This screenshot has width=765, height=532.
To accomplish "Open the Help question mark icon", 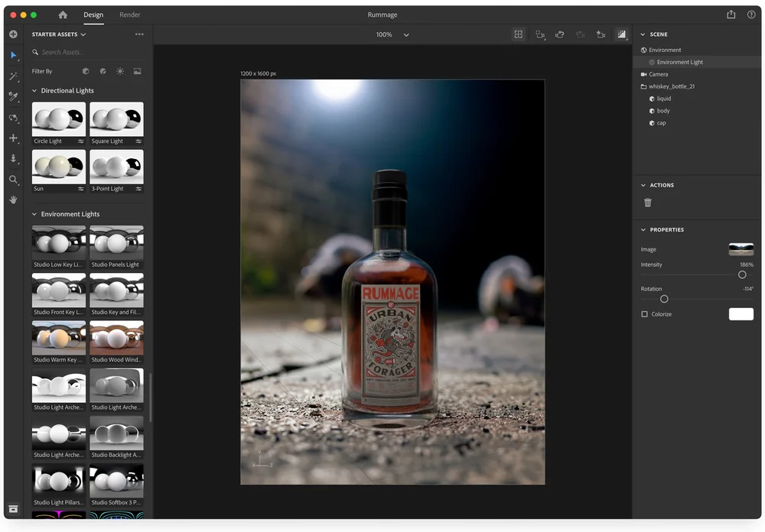I will [x=751, y=15].
